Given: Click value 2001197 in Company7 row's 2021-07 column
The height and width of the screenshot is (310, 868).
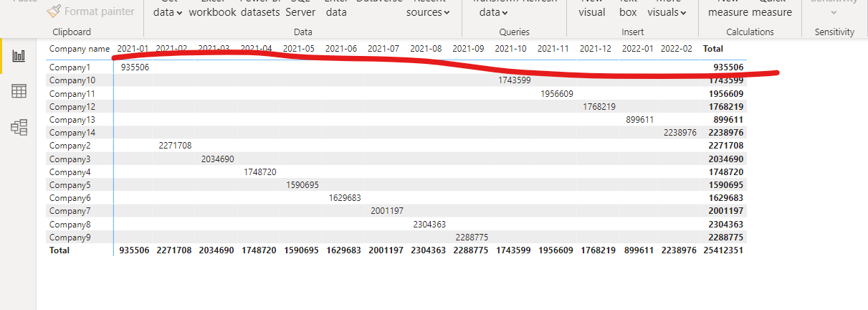Looking at the screenshot, I should pyautogui.click(x=387, y=211).
